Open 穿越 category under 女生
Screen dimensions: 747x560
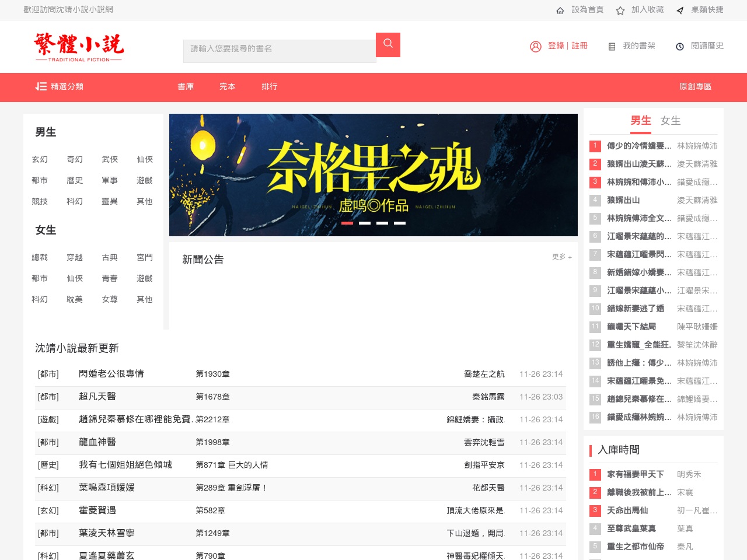tap(75, 257)
